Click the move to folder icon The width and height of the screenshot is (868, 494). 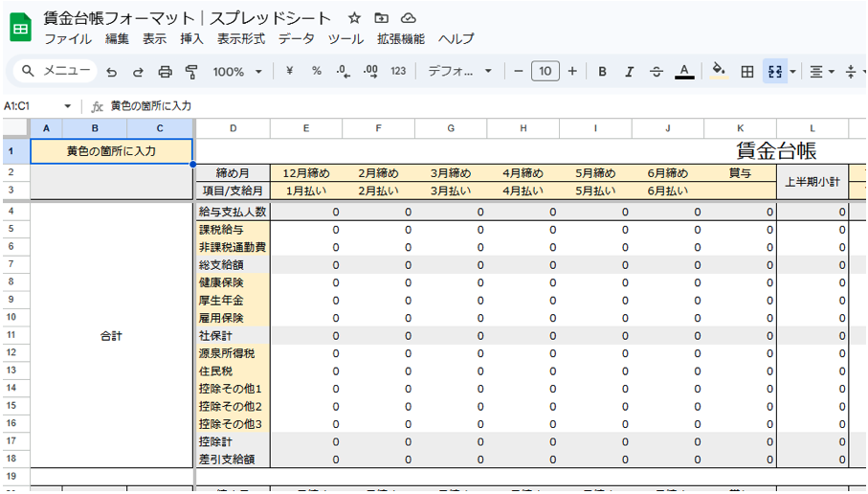(x=382, y=18)
